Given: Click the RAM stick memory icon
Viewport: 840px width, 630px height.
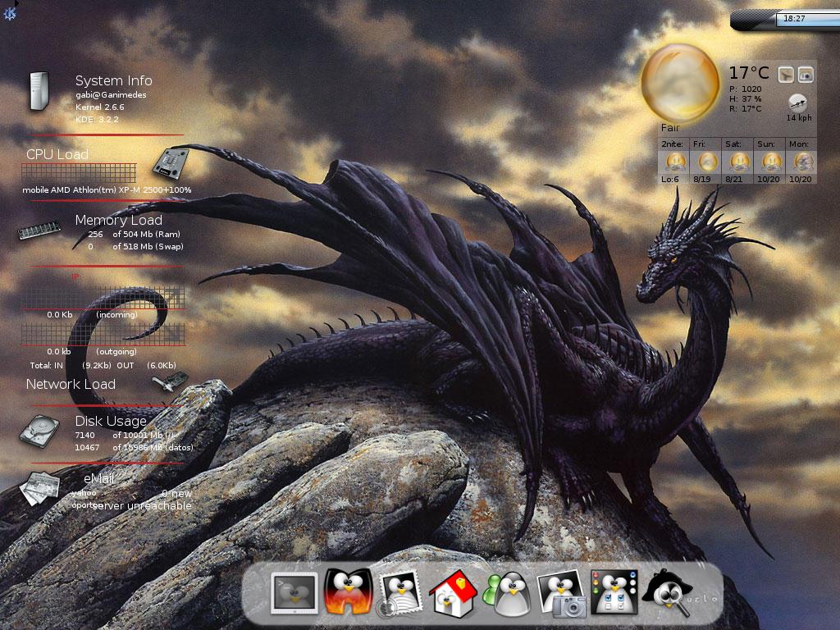Looking at the screenshot, I should (39, 231).
